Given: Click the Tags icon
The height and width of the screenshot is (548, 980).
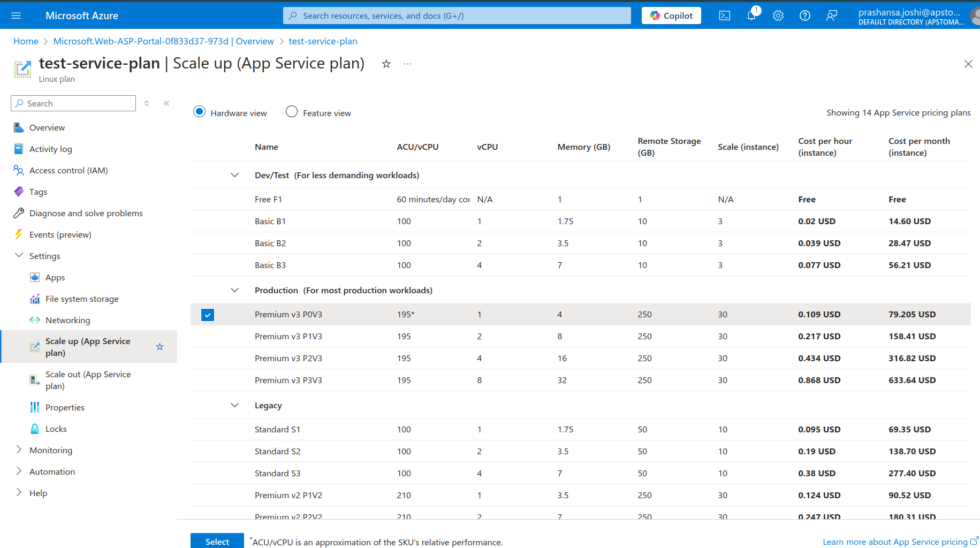Looking at the screenshot, I should pyautogui.click(x=19, y=192).
